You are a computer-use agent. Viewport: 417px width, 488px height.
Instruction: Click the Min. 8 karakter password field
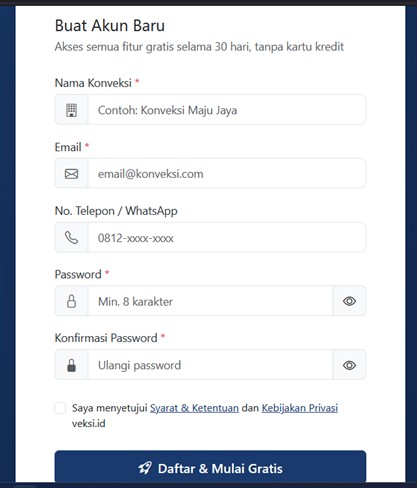(210, 301)
